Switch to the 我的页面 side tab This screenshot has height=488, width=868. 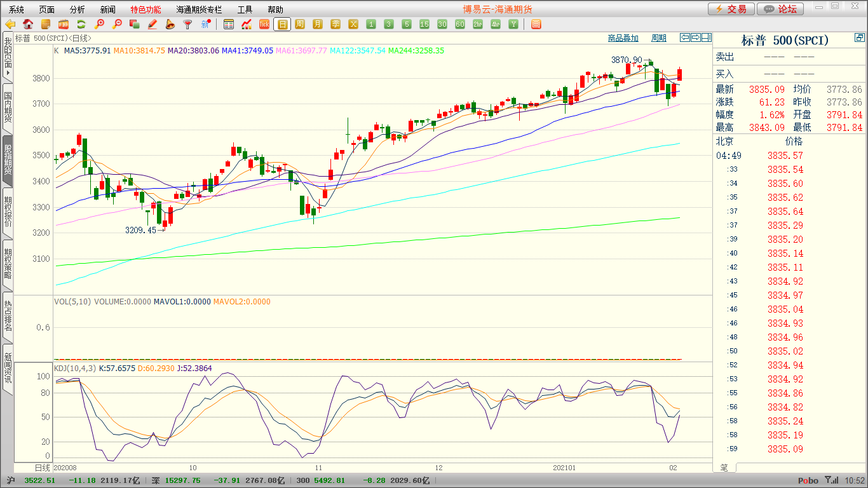(x=8, y=56)
